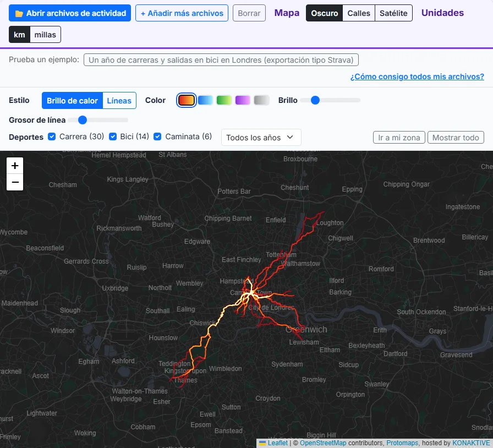Viewport: 493px width, 448px height.
Task: Click Ir a mi zona
Action: pos(399,138)
